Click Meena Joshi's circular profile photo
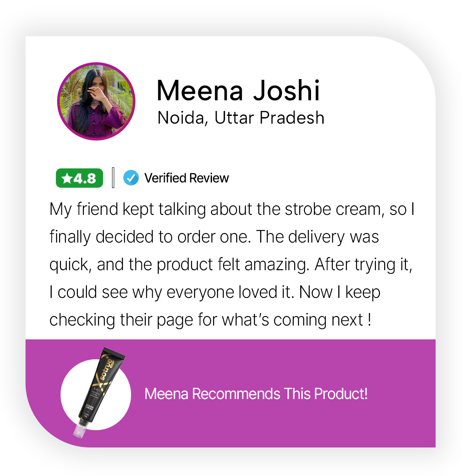Viewport: 462px width, 476px height. pyautogui.click(x=96, y=102)
